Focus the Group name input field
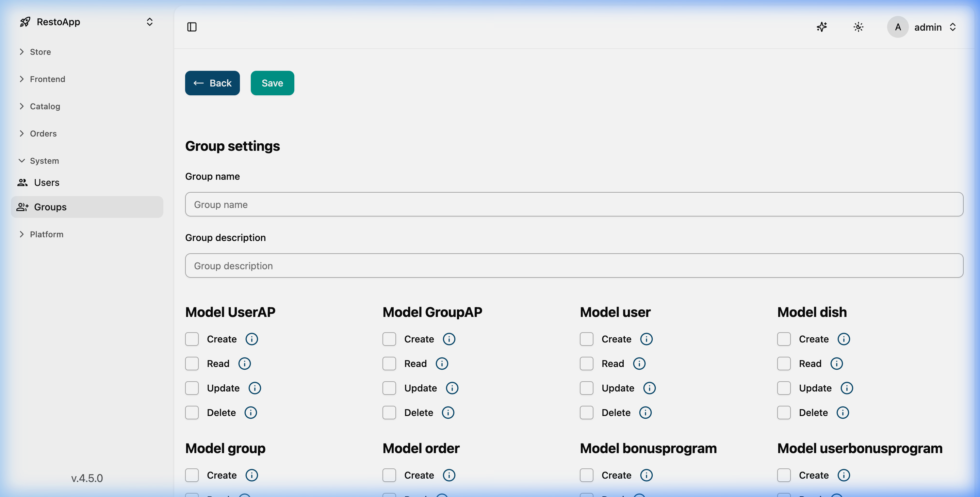Viewport: 980px width, 497px height. (x=574, y=204)
